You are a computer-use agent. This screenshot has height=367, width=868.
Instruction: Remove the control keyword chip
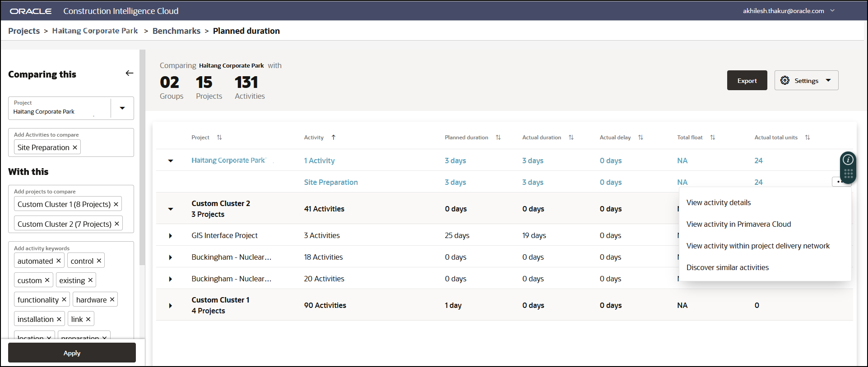pyautogui.click(x=99, y=261)
